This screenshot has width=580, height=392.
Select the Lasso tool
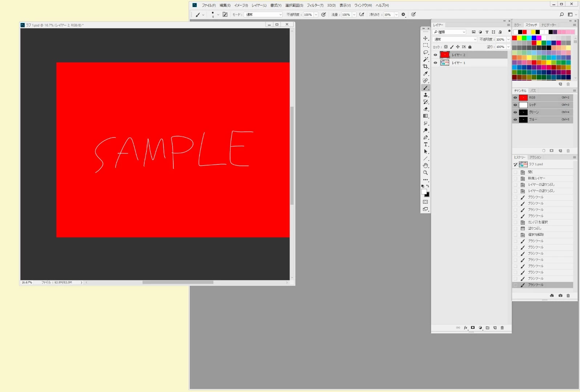[425, 53]
